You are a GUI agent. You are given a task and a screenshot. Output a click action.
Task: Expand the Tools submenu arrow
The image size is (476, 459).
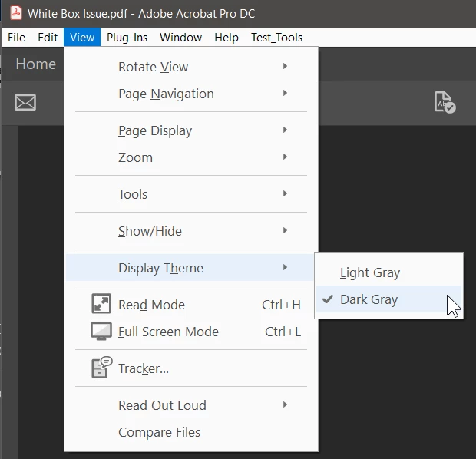pos(285,193)
